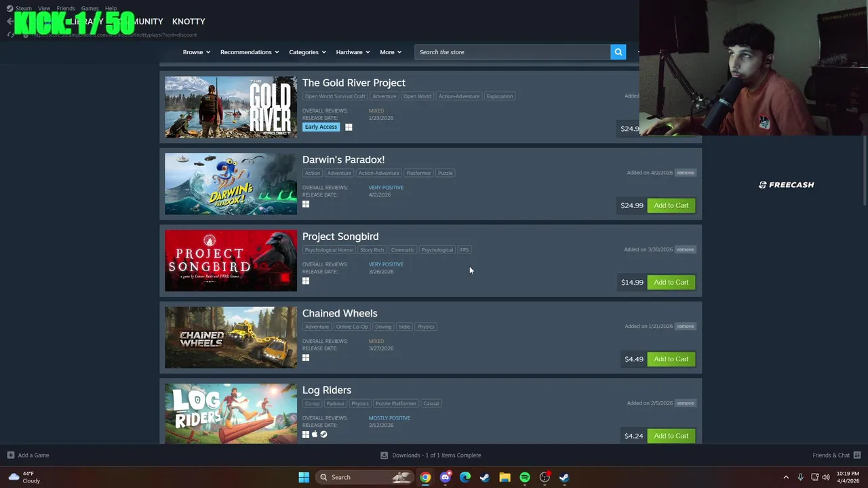Click the rightmost Steam taskbar icon
This screenshot has height=488, width=868.
[x=564, y=477]
